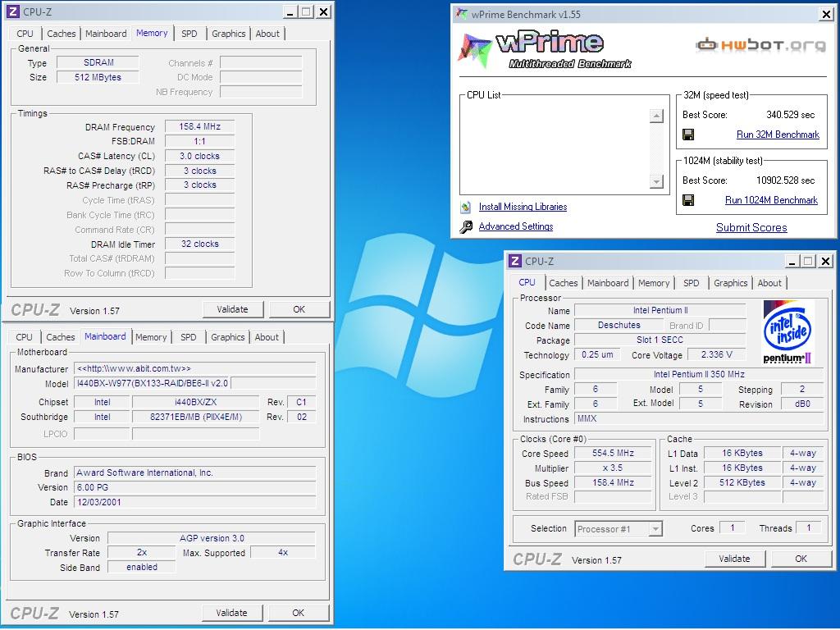Open About tab in Mainboard window
Viewport: 840px width, 630px height.
tap(267, 337)
